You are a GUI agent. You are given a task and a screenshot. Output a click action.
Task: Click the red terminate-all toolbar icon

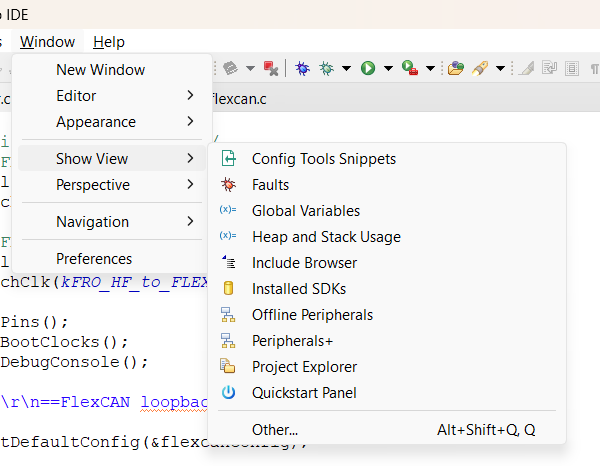coord(270,68)
